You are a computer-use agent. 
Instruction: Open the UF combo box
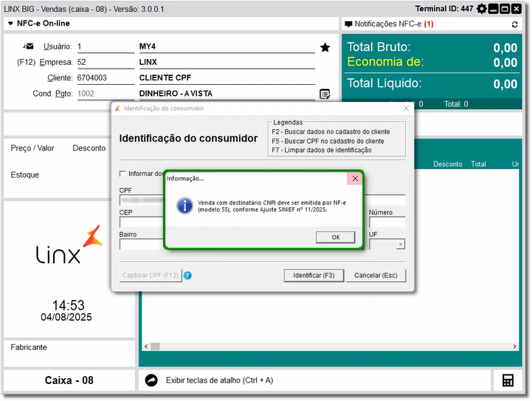387,245
